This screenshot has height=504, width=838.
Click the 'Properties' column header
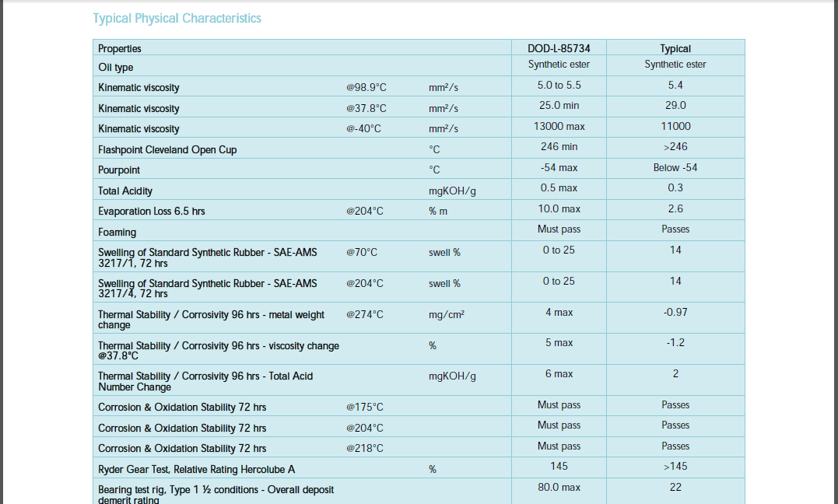coord(120,49)
